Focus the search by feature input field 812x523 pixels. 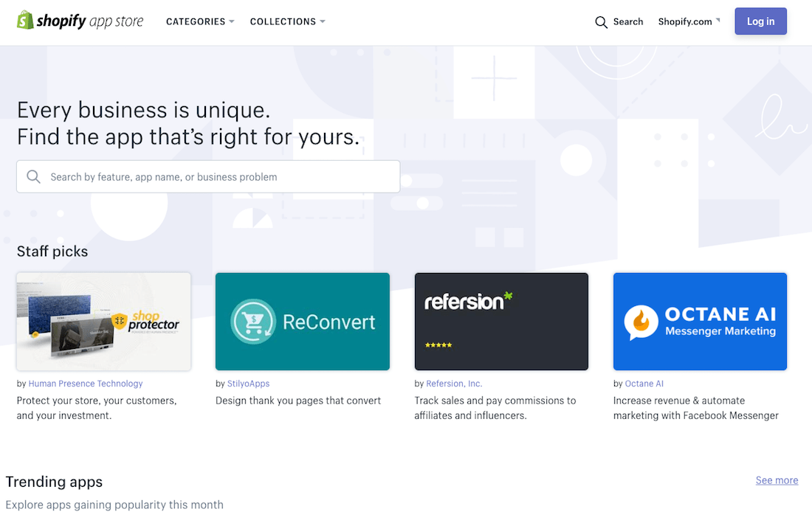click(208, 177)
